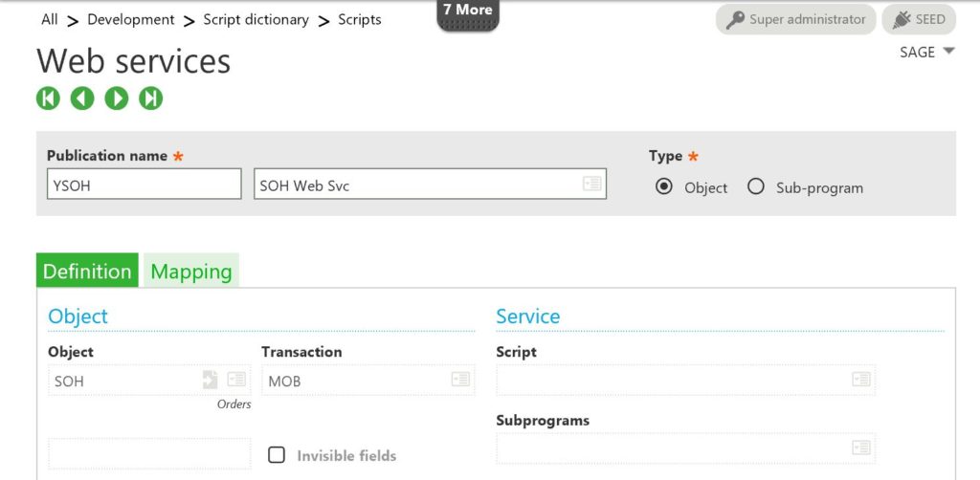980x480 pixels.
Task: Go to next record navigation icon
Action: pyautogui.click(x=117, y=98)
